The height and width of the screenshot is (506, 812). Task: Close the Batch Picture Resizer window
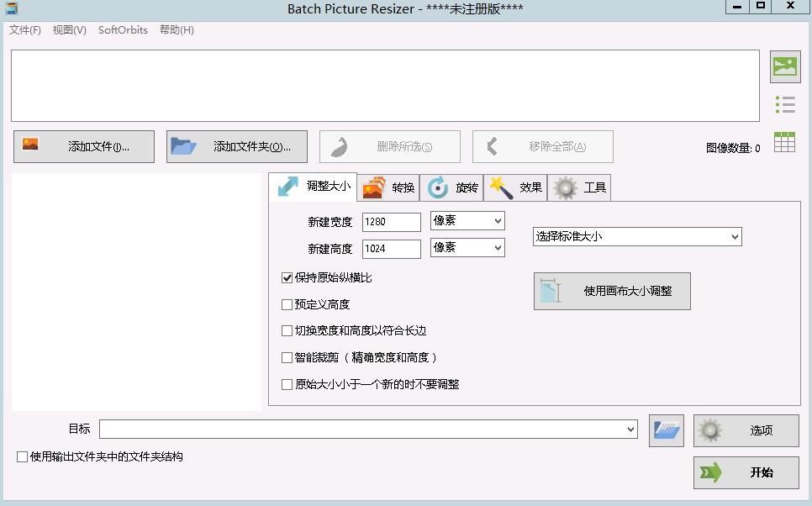pos(791,6)
